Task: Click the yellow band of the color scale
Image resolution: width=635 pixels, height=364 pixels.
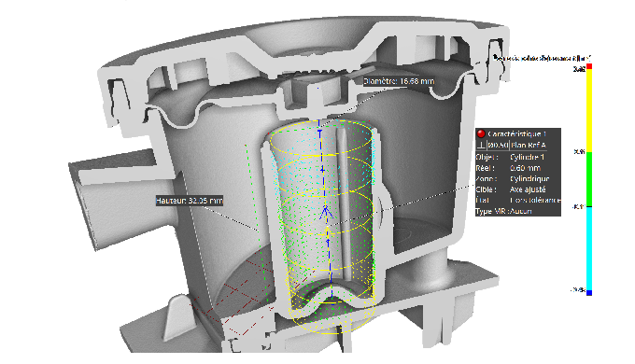Action: click(589, 110)
